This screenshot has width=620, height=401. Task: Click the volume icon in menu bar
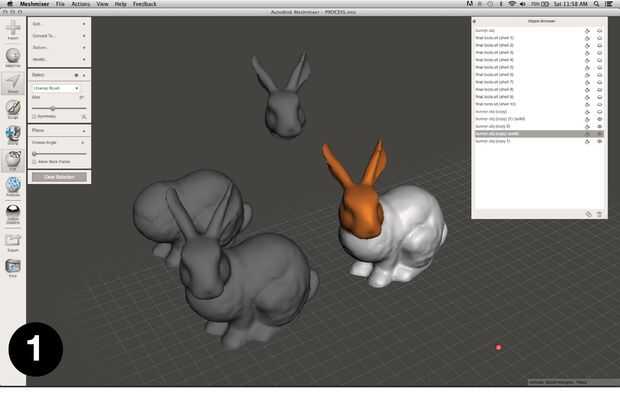click(522, 4)
